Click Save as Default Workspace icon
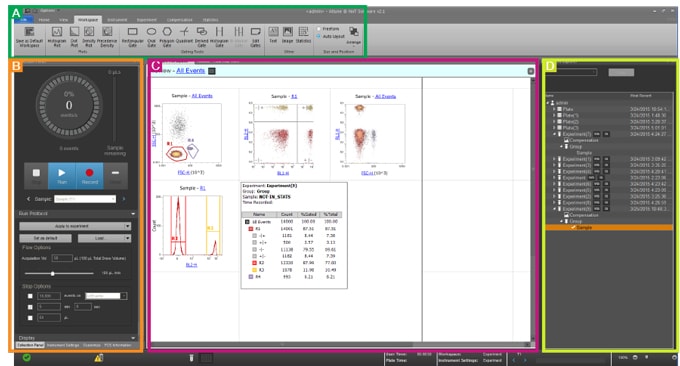Image resolution: width=680 pixels, height=366 pixels. coord(29,36)
